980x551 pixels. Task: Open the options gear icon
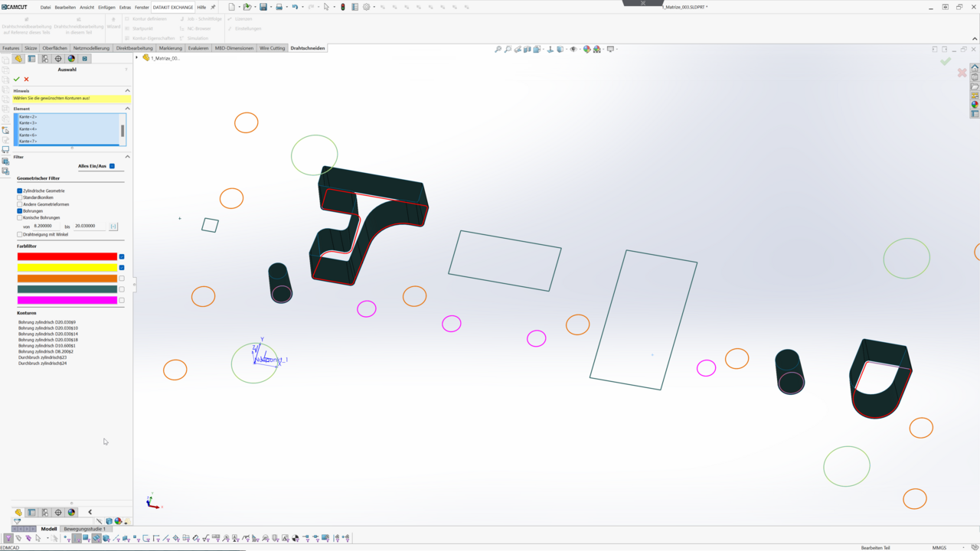[x=367, y=7]
